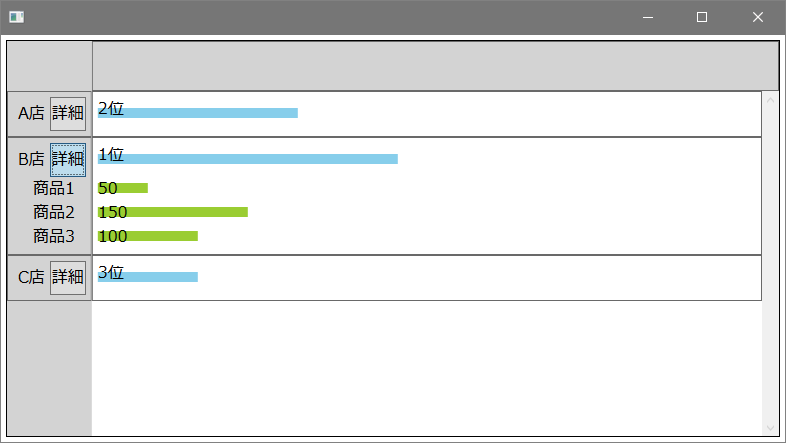Click the green bar showing 150
This screenshot has height=443, width=786.
[173, 212]
